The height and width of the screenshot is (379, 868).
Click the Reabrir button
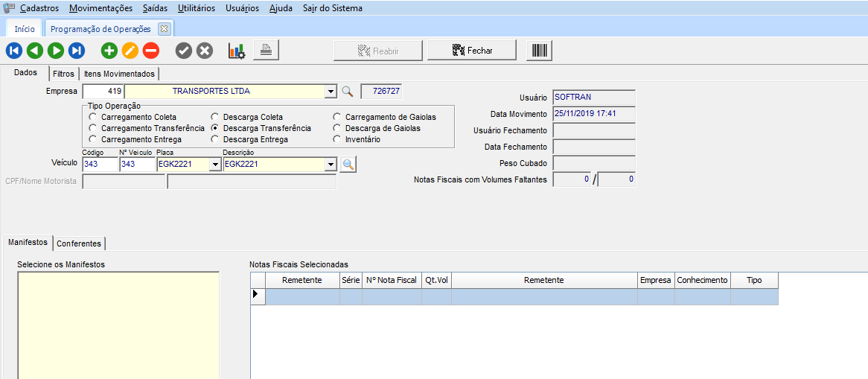coord(378,51)
